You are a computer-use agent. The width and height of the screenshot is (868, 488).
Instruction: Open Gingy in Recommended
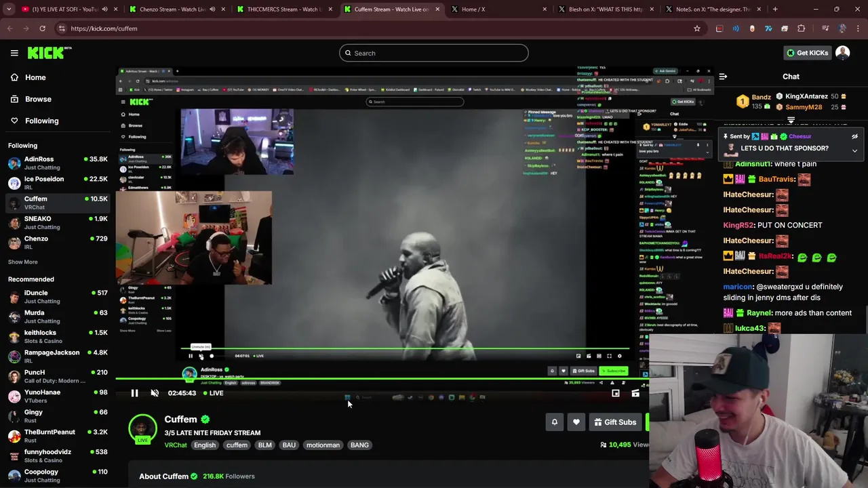click(58, 416)
